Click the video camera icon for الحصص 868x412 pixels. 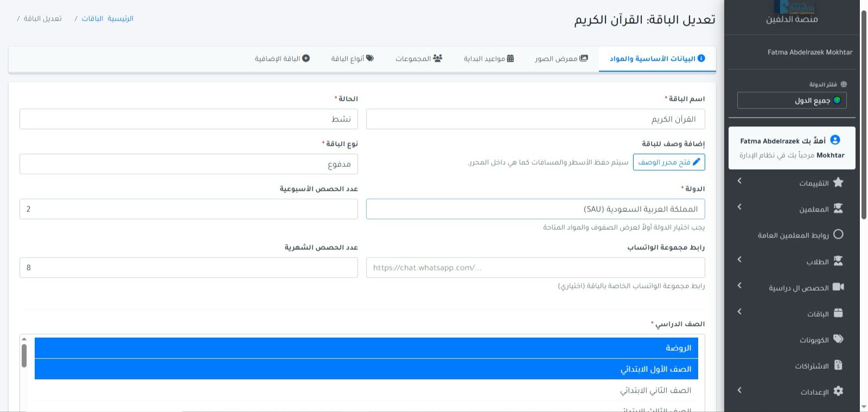[x=838, y=287]
